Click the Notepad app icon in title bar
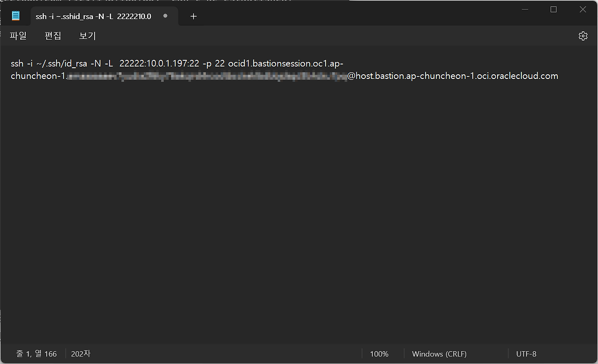The image size is (598, 364). [x=16, y=16]
